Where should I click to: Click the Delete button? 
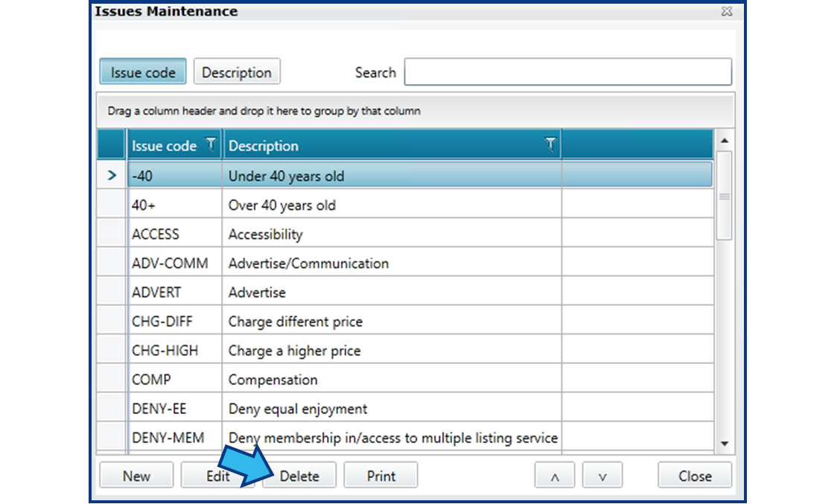point(299,475)
